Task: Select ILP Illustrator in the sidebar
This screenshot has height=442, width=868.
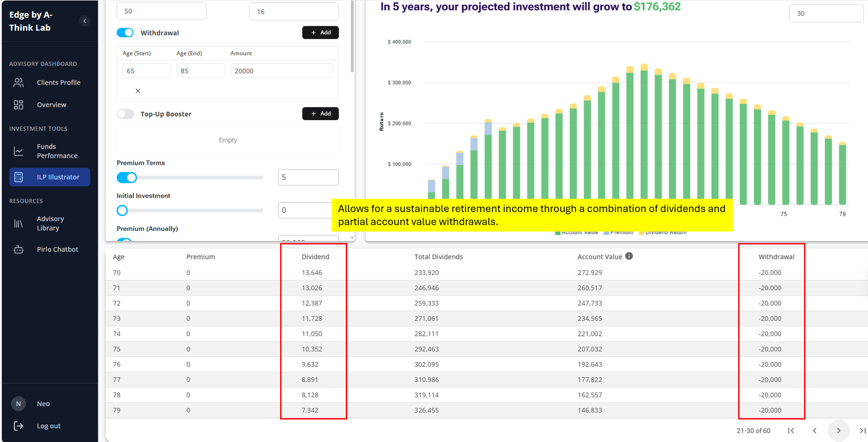Action: point(50,177)
